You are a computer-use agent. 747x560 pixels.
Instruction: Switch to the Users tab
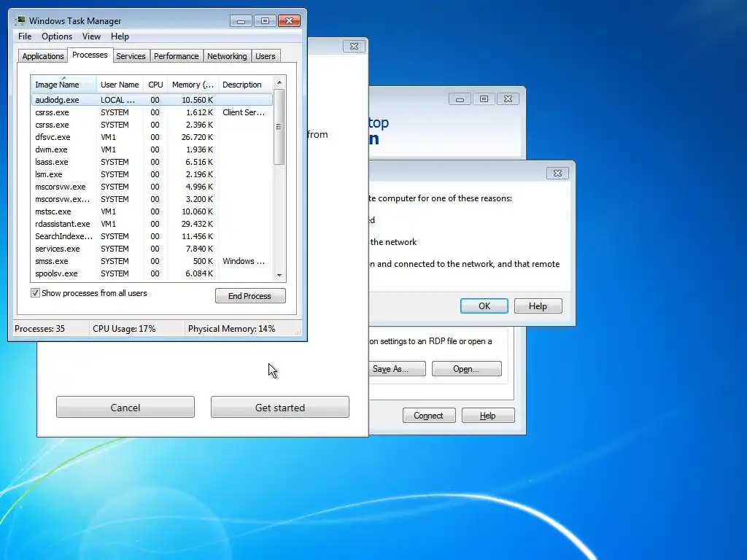pyautogui.click(x=266, y=56)
